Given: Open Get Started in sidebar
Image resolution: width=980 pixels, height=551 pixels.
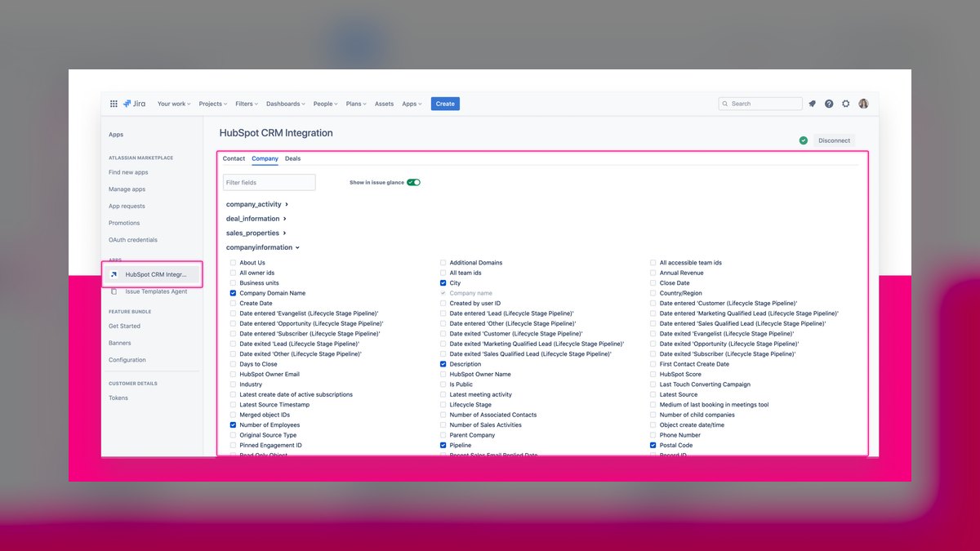Looking at the screenshot, I should pos(125,326).
